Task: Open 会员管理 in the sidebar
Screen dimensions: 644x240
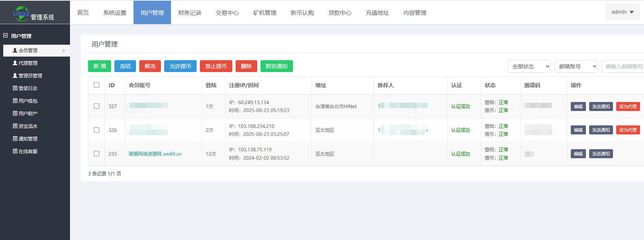Action: pos(28,50)
